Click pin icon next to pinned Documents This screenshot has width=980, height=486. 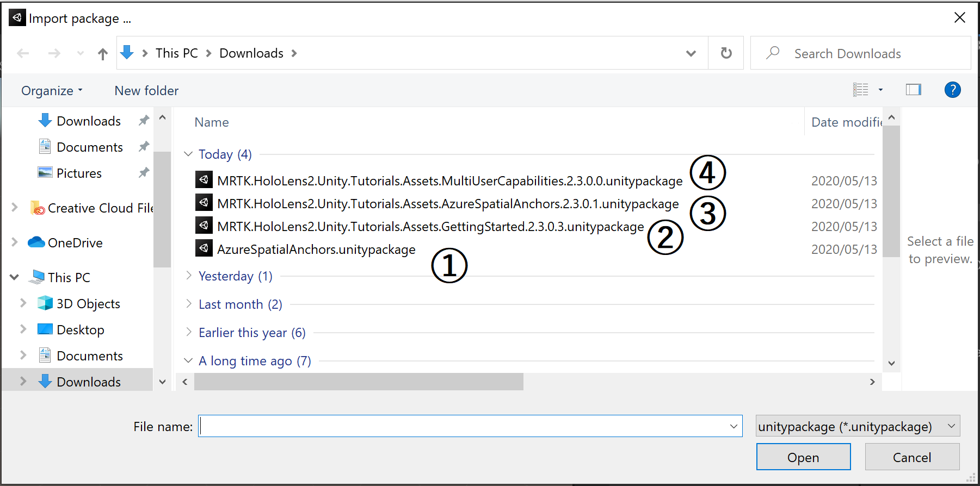(144, 146)
